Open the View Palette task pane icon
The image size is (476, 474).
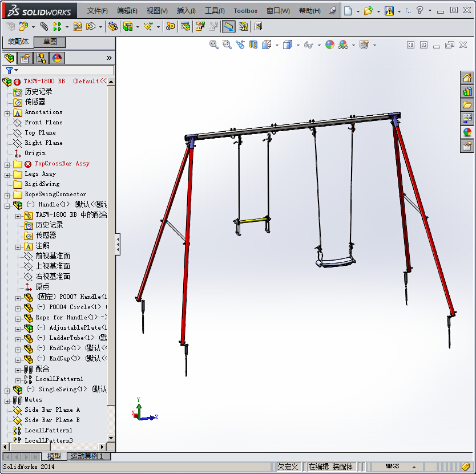[x=467, y=119]
